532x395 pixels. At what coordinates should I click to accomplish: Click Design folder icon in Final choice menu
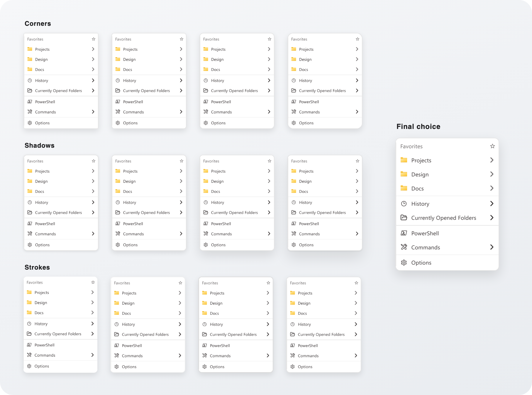click(404, 174)
